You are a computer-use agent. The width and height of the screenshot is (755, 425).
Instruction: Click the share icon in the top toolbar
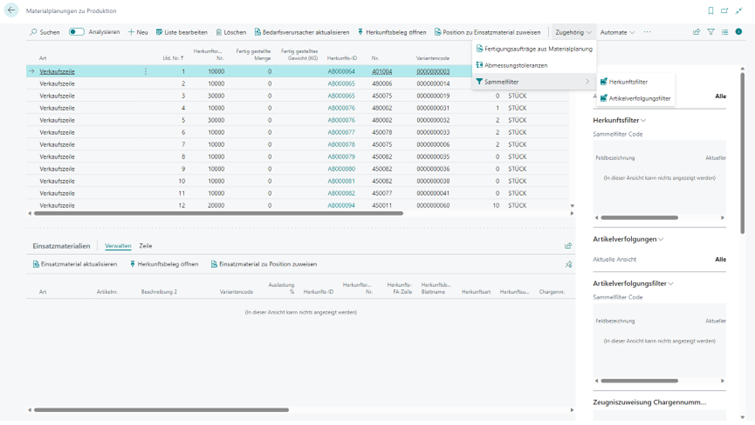pyautogui.click(x=696, y=32)
